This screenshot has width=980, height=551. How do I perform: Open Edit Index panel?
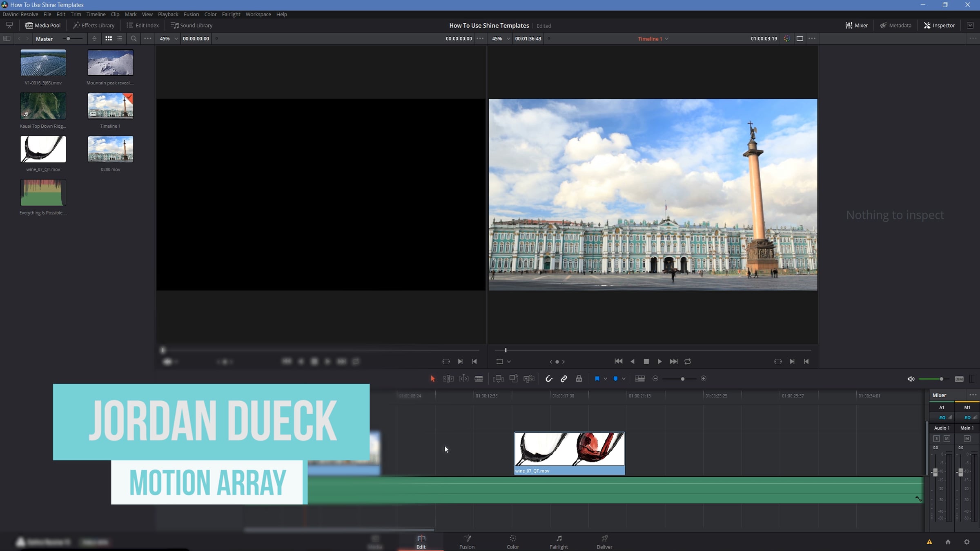143,25
